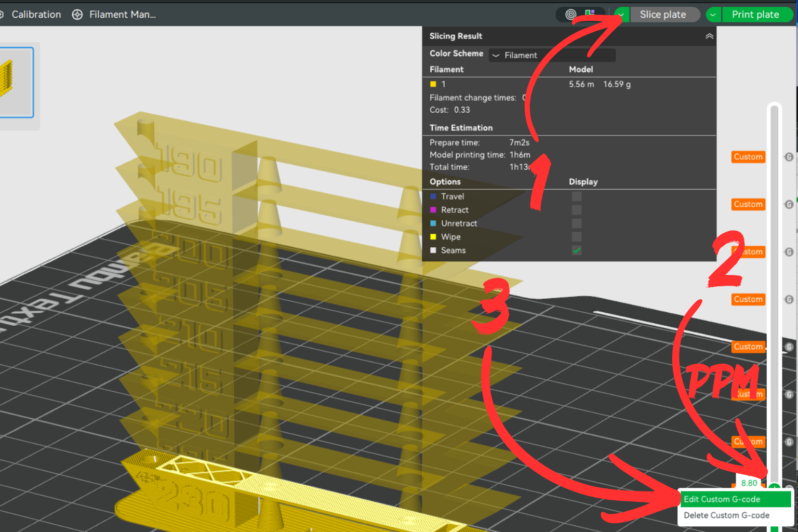Image resolution: width=798 pixels, height=532 pixels.
Task: Open the Slice plate dropdown arrow
Action: 621,15
